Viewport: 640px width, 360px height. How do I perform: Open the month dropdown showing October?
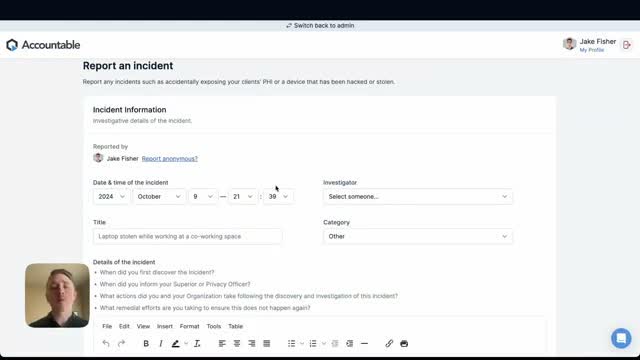159,196
